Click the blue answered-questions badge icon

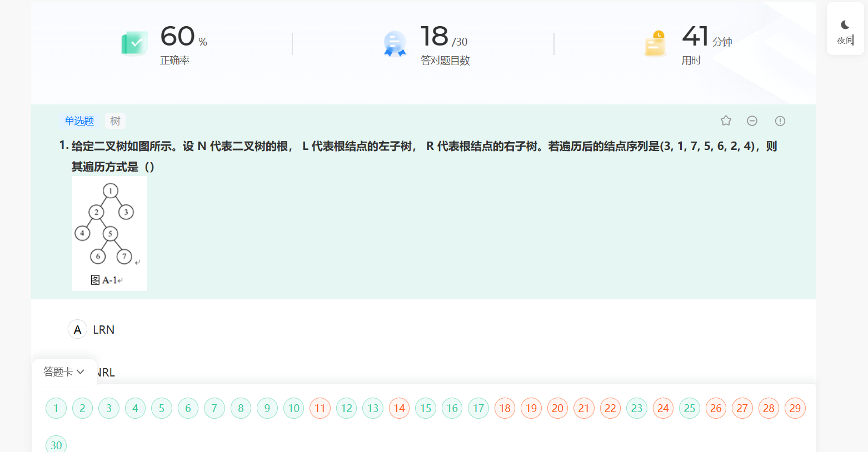point(395,43)
